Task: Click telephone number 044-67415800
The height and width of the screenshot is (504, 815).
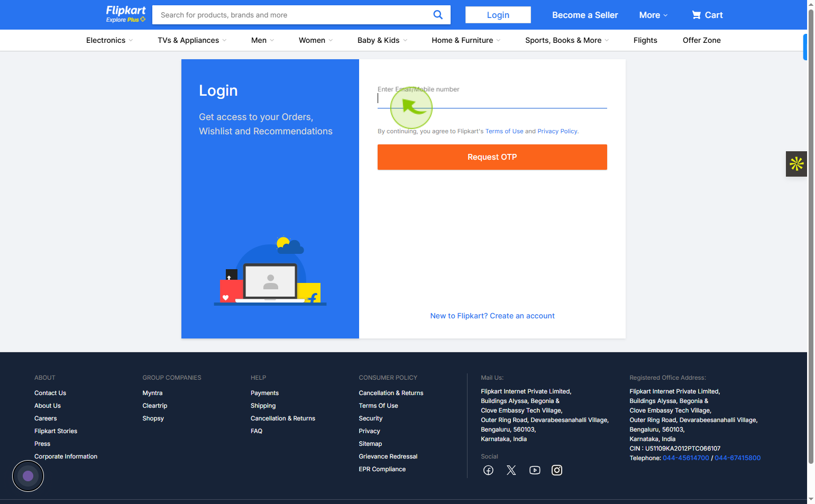Action: [x=737, y=458]
